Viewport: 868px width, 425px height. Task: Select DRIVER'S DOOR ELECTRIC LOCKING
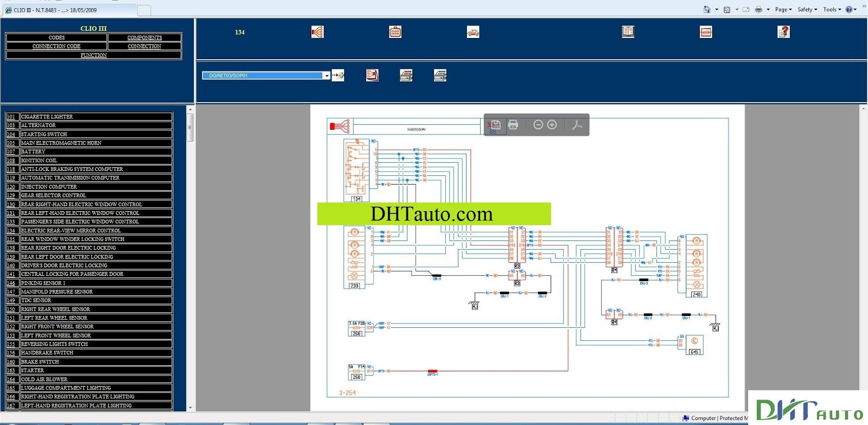pyautogui.click(x=96, y=265)
